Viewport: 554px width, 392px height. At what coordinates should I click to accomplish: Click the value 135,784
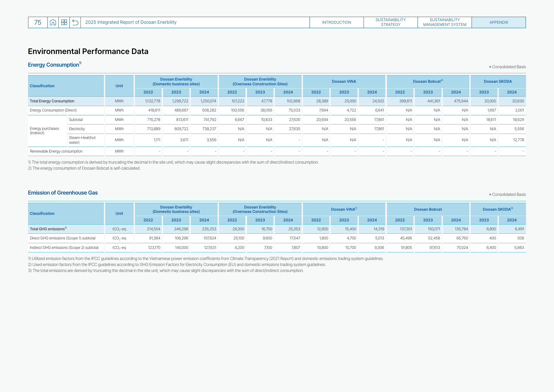(461, 229)
